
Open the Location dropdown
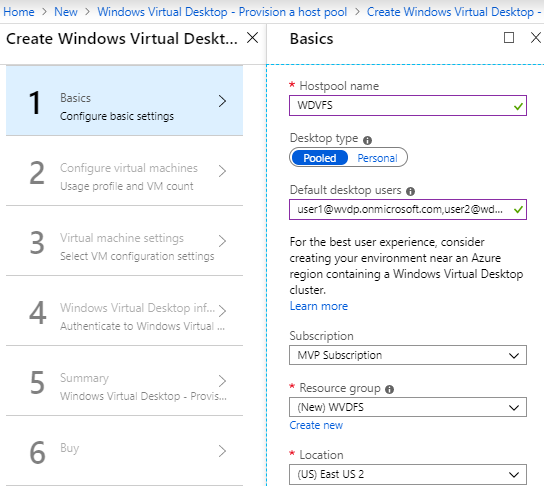[x=408, y=474]
